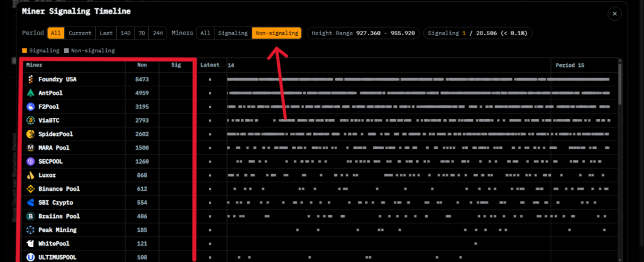Click the Height Range 927.360 - 955.920 badge
Screen dimensions: 644x262
click(363, 33)
